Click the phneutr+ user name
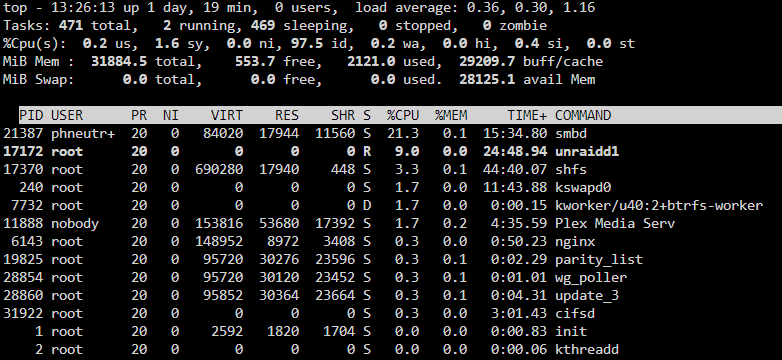 point(83,134)
